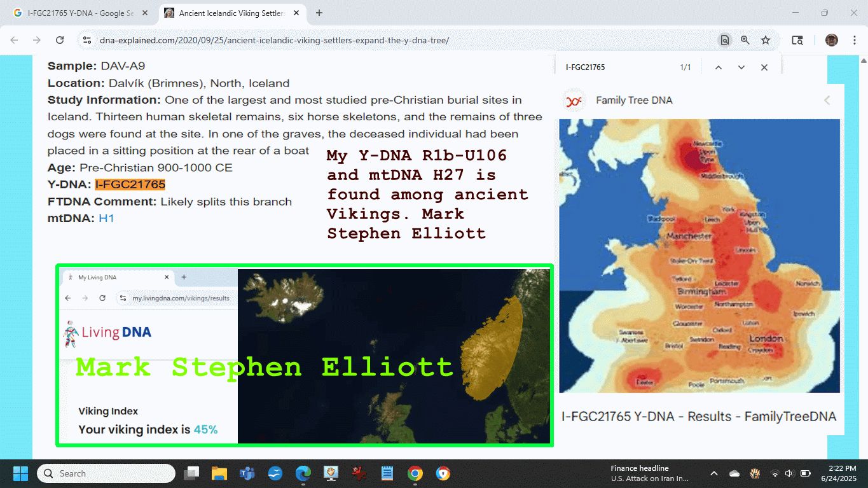Open Google Chrome from the taskbar
868x488 pixels.
[x=415, y=473]
